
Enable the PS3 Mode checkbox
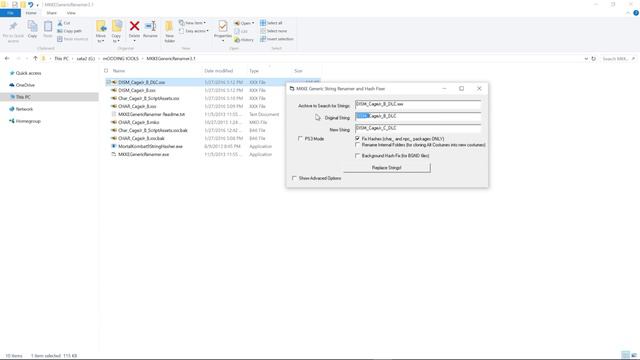tap(300, 139)
